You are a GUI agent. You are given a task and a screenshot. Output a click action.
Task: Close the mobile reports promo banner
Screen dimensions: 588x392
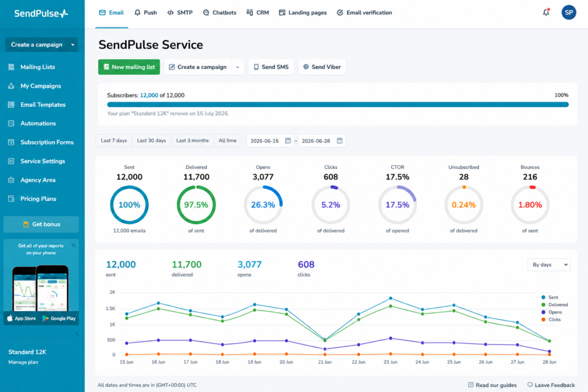click(x=73, y=246)
